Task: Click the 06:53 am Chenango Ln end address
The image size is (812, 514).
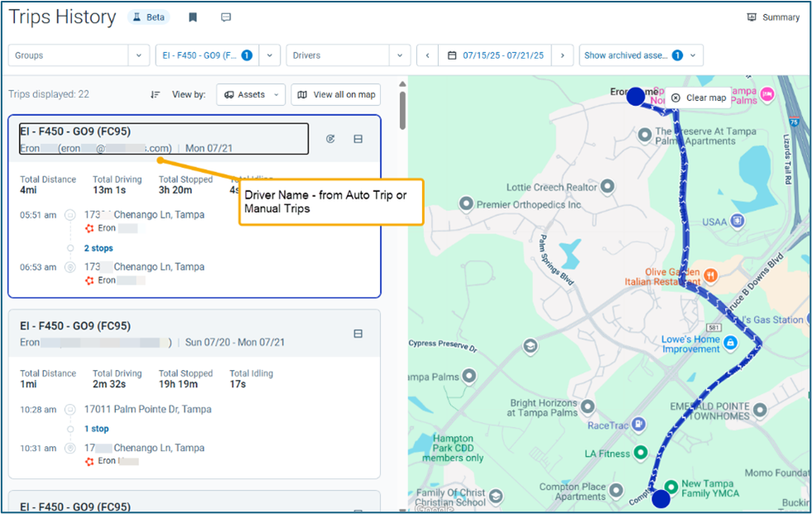Action: click(x=145, y=267)
